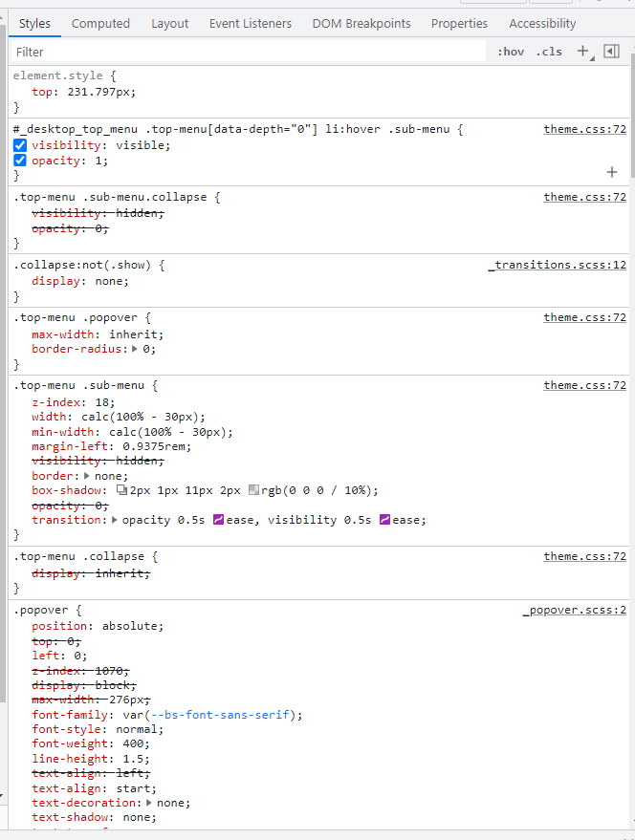
Task: Click the .popover selector text
Action: pyautogui.click(x=41, y=610)
